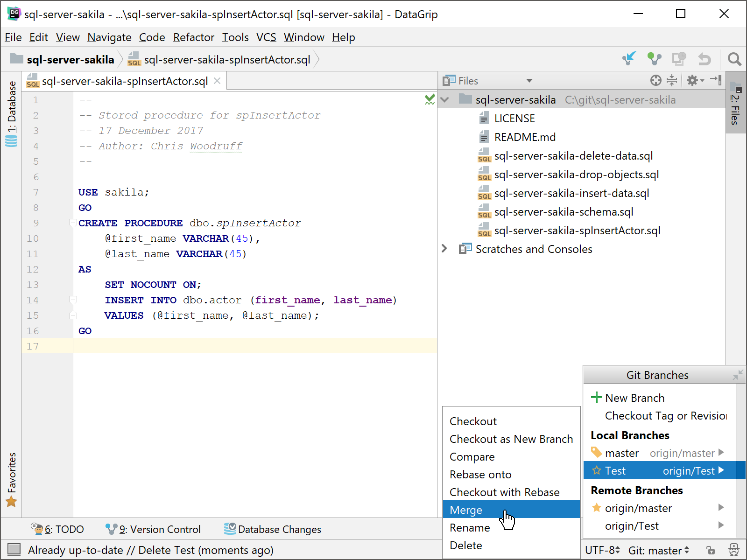Open the File menu
Screen dimensions: 747x560
coord(13,37)
